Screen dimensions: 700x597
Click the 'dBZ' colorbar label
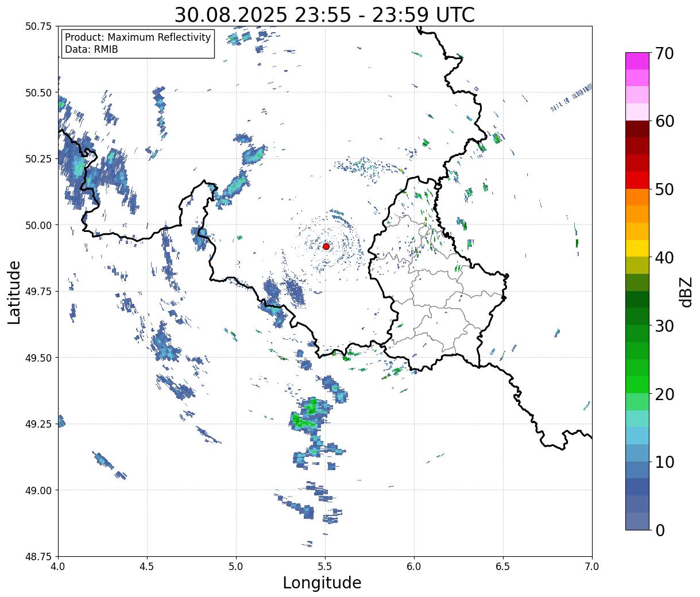click(x=686, y=292)
